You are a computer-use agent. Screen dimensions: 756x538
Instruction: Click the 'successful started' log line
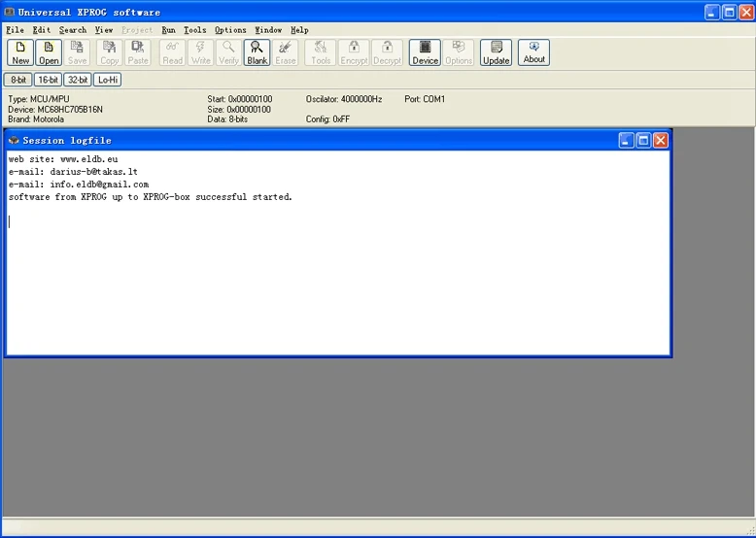[151, 196]
